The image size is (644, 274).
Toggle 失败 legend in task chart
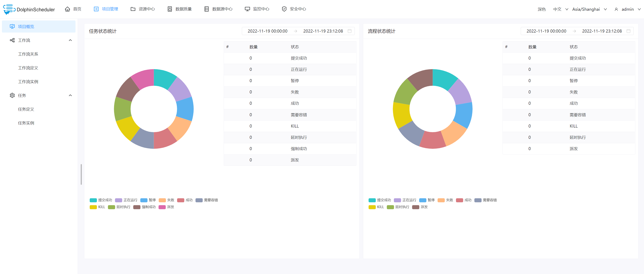click(167, 200)
